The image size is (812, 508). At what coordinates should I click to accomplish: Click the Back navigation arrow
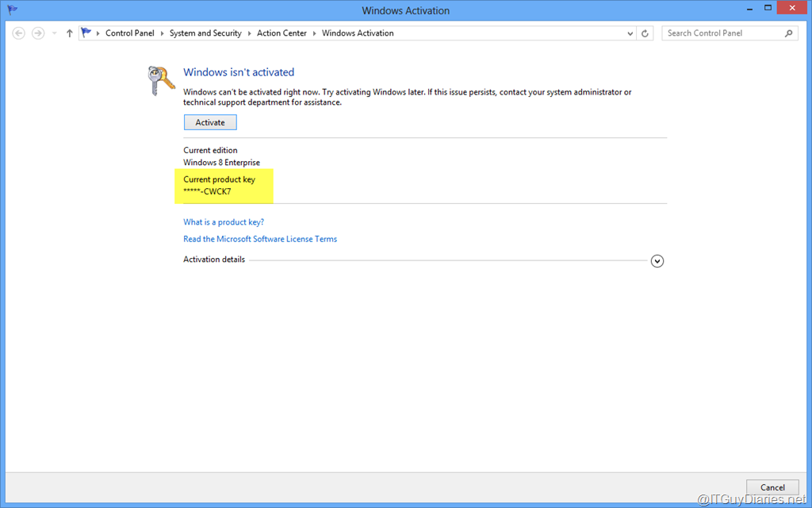19,33
